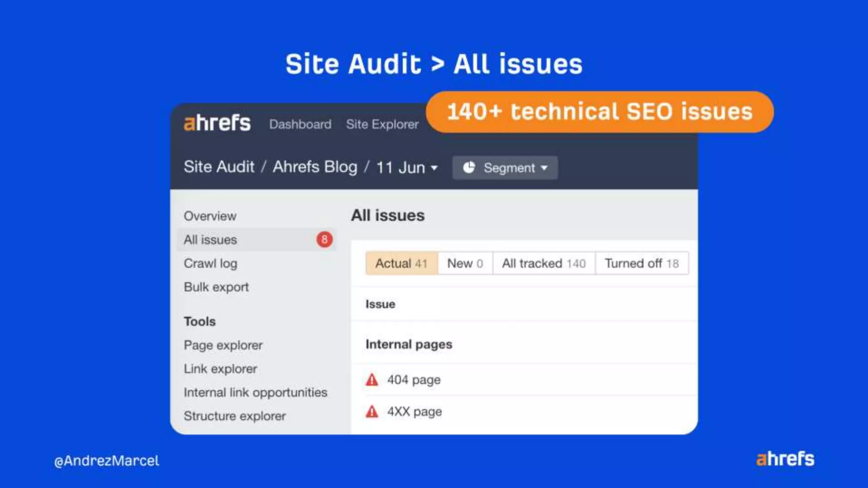
Task: Click the pie chart icon in Segment
Action: click(469, 168)
